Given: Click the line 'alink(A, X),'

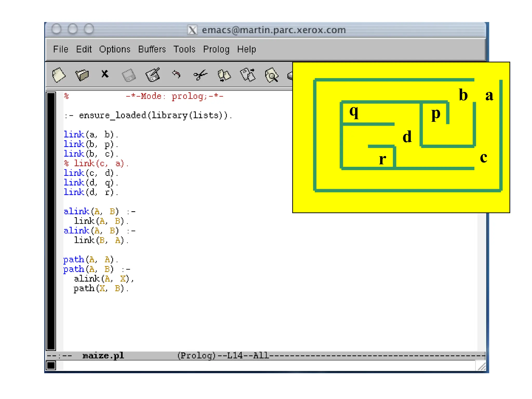Looking at the screenshot, I should click(x=104, y=279).
